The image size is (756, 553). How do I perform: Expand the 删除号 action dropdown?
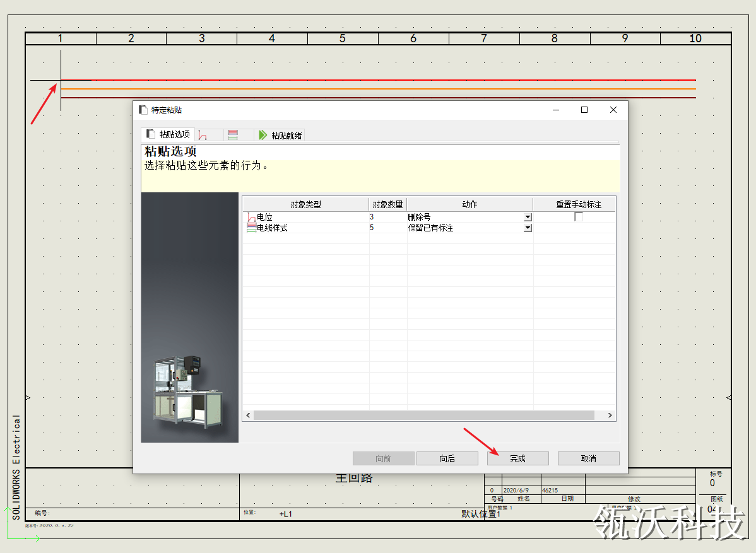pyautogui.click(x=528, y=217)
